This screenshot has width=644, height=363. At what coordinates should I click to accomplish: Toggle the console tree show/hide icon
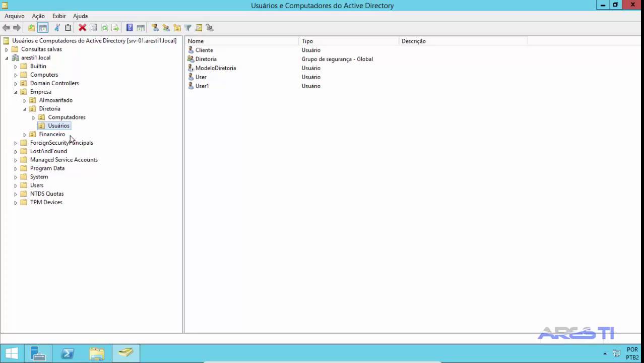(x=43, y=28)
